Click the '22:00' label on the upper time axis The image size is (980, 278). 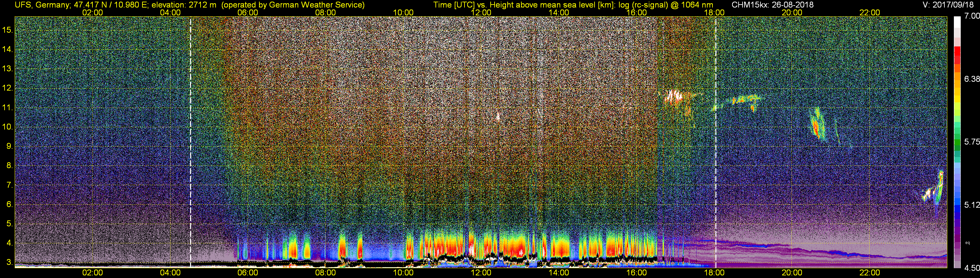[870, 12]
